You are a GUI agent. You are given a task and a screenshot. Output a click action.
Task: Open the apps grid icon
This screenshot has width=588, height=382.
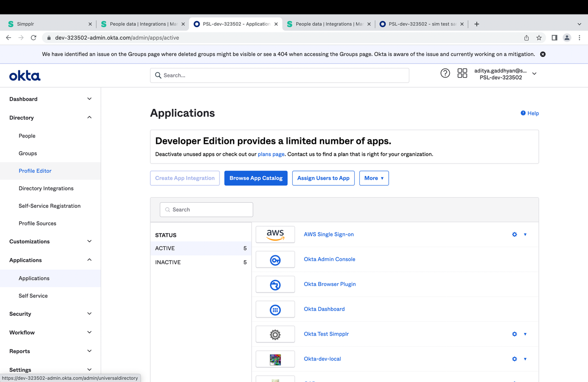coord(462,73)
